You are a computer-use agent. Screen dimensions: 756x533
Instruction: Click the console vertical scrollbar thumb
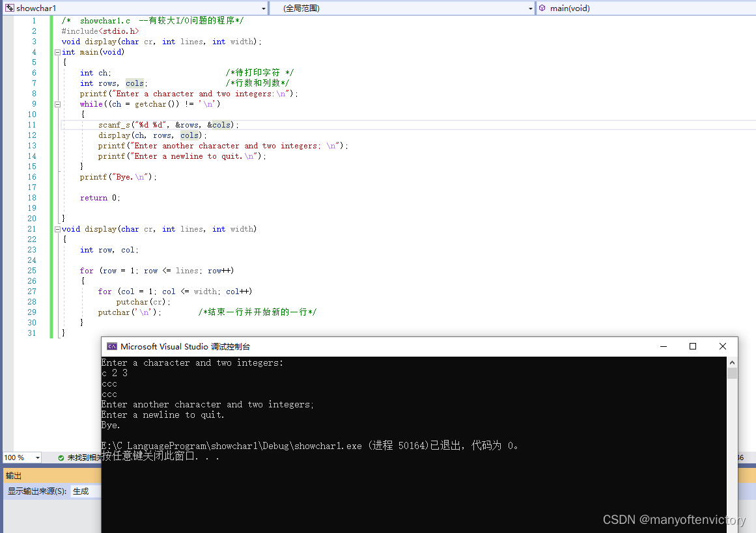click(732, 374)
